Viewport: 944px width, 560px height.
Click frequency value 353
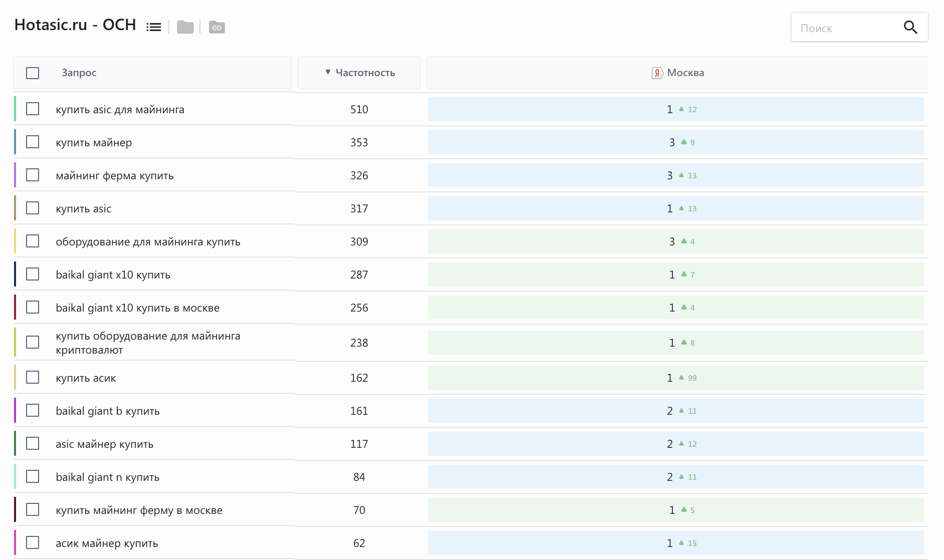point(359,142)
